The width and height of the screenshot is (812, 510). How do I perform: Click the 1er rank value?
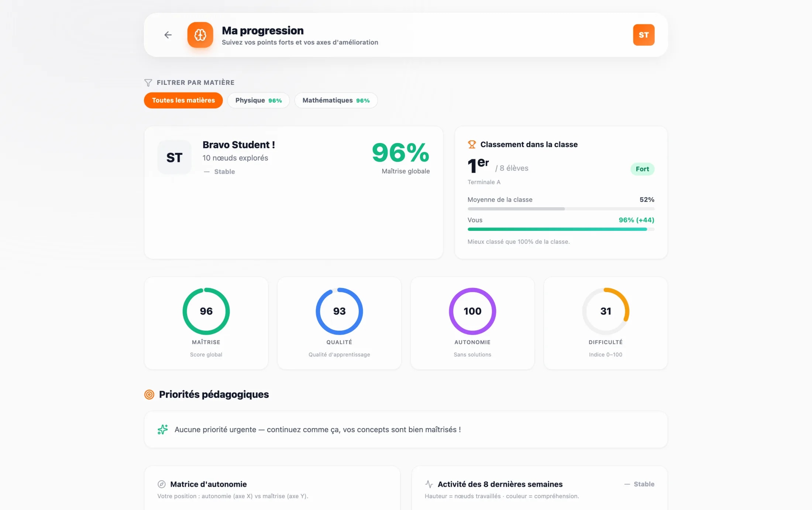tap(478, 166)
